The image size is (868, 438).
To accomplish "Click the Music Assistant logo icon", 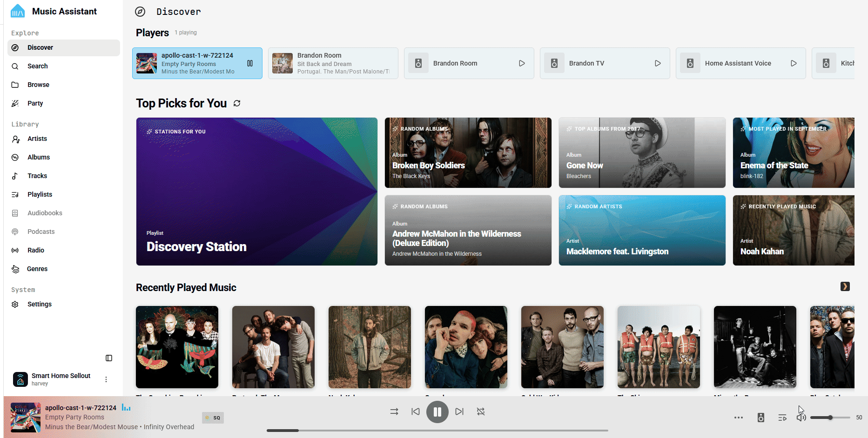I will (x=18, y=11).
